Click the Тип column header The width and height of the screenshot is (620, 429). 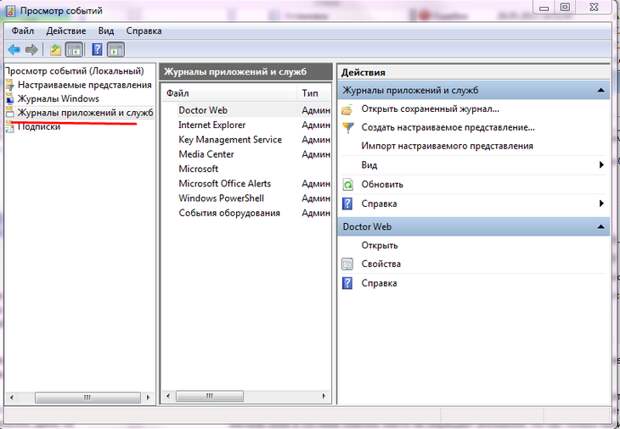314,94
